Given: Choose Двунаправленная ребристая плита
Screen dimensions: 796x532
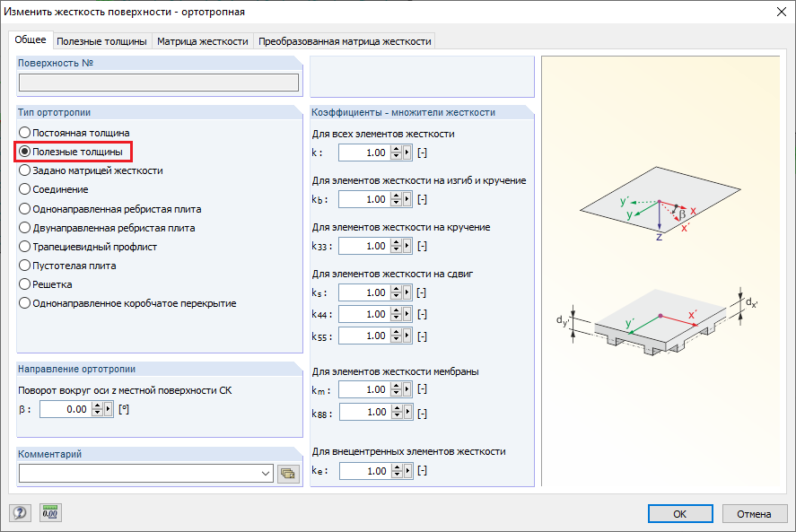Looking at the screenshot, I should pos(107,228).
